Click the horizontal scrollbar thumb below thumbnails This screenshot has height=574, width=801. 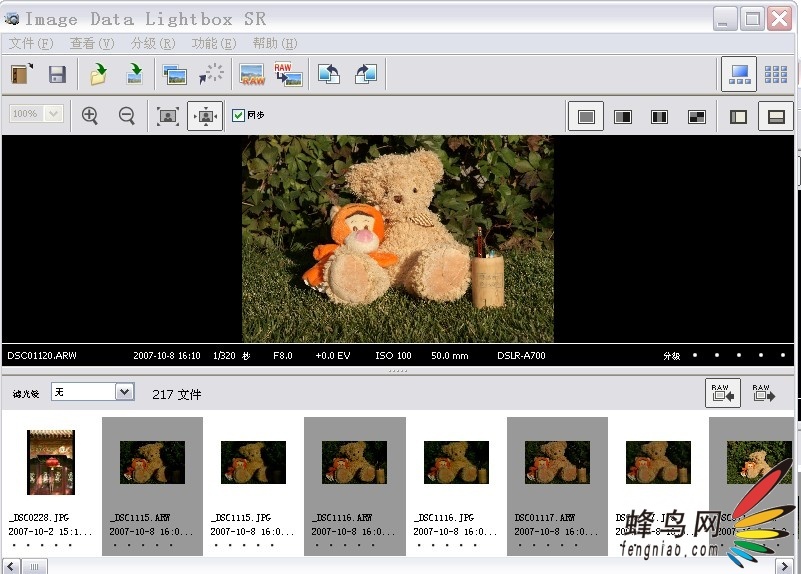(33, 566)
